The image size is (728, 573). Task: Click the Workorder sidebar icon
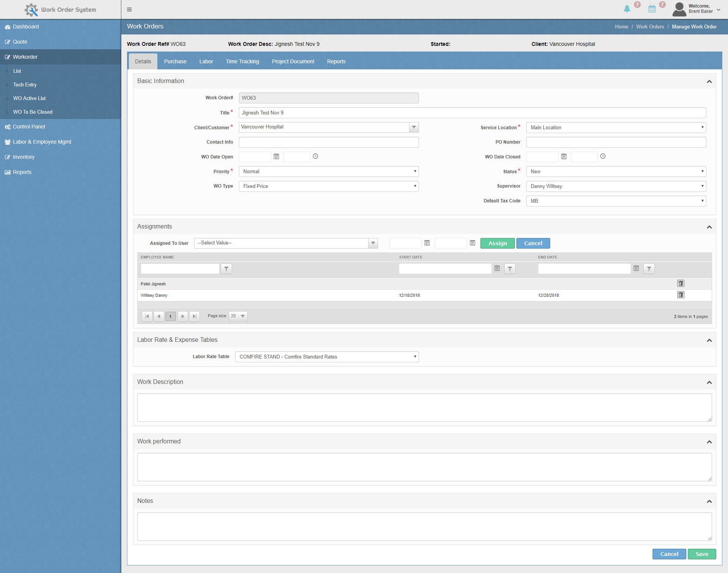pos(8,57)
